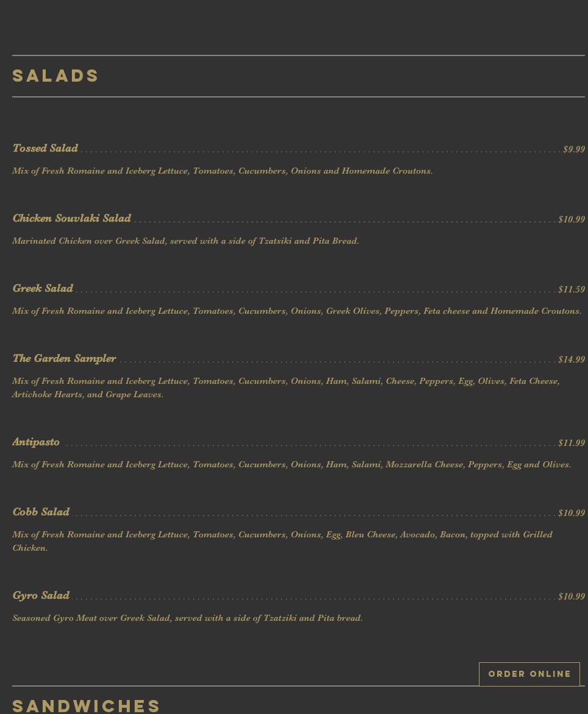Click the Gyro Salad item title

point(41,596)
